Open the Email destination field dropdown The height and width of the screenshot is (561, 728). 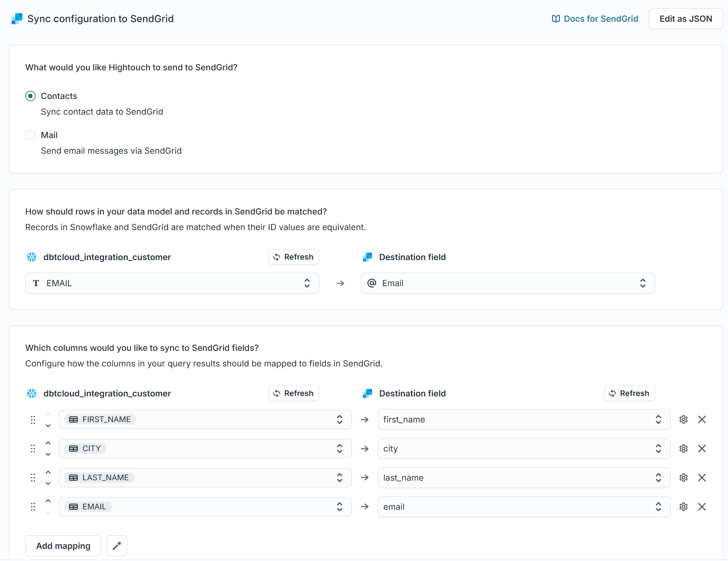(x=508, y=283)
